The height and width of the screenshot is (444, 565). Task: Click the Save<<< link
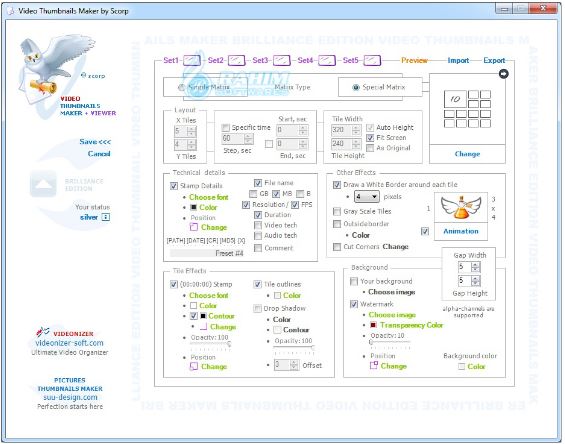click(x=95, y=142)
